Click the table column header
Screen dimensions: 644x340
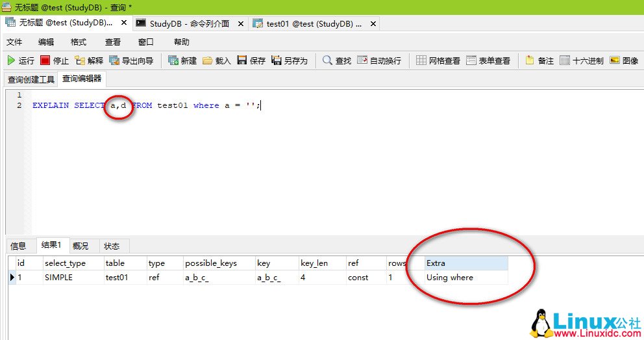coord(125,263)
